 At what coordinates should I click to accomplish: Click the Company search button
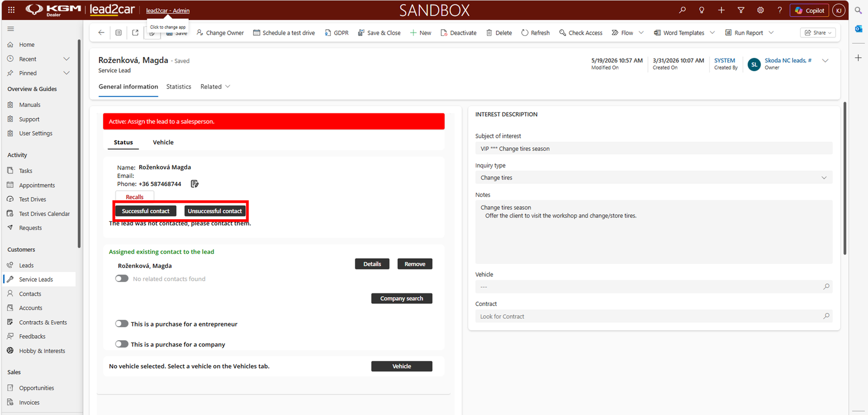(x=401, y=298)
